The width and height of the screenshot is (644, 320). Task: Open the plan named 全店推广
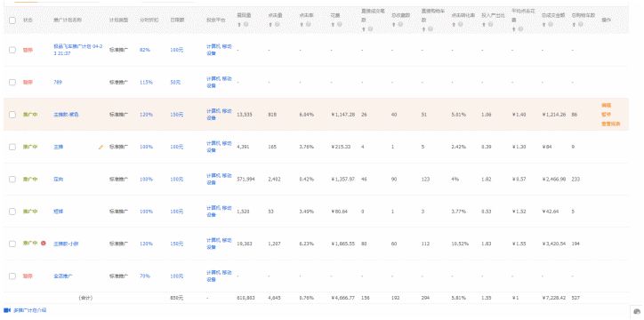tap(63, 276)
